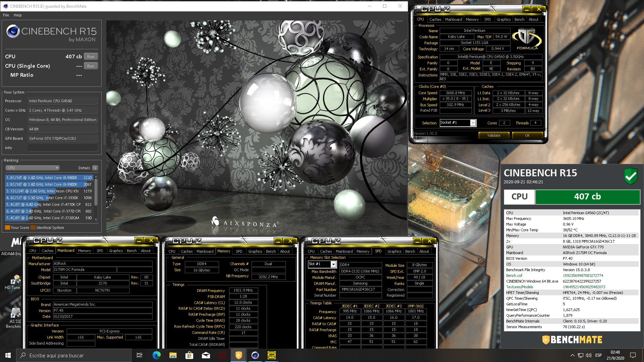
Task: Click the ranking list scroll-down arrow
Action: tap(96, 220)
